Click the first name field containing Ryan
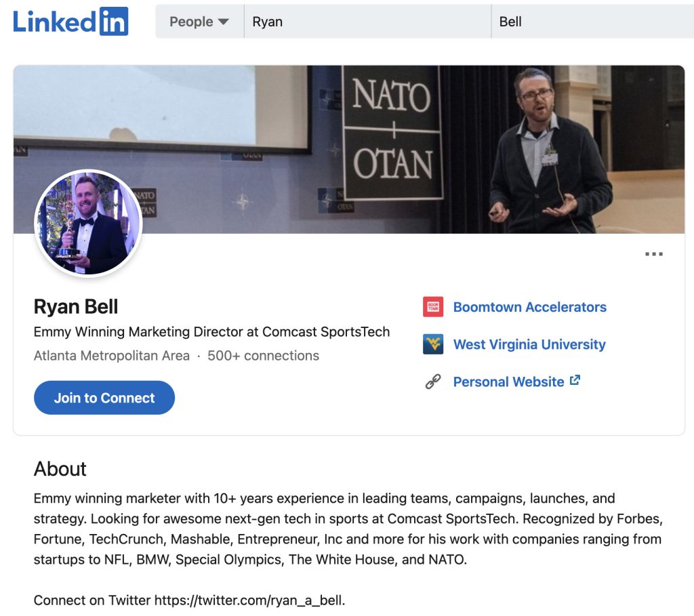The image size is (694, 616). tap(367, 21)
